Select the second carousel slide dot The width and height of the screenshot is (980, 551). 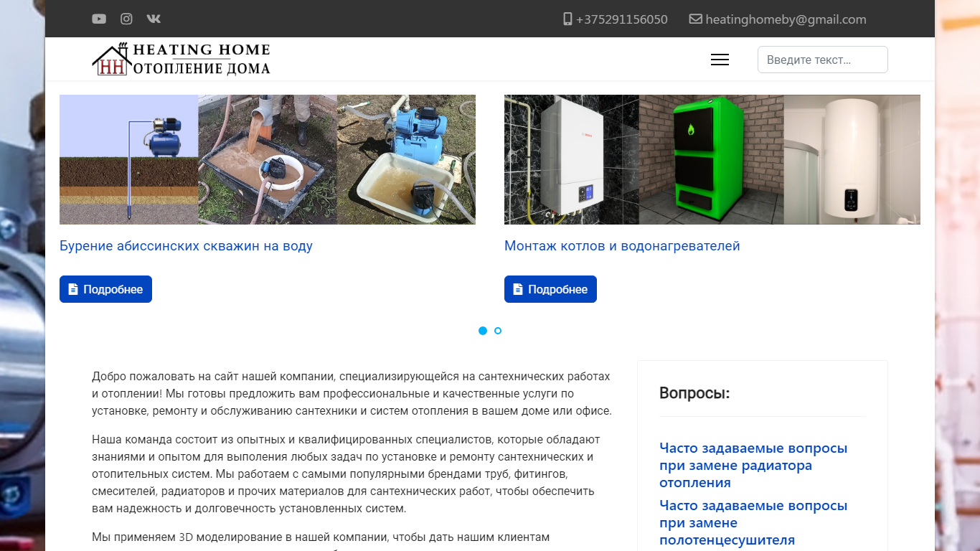[498, 331]
